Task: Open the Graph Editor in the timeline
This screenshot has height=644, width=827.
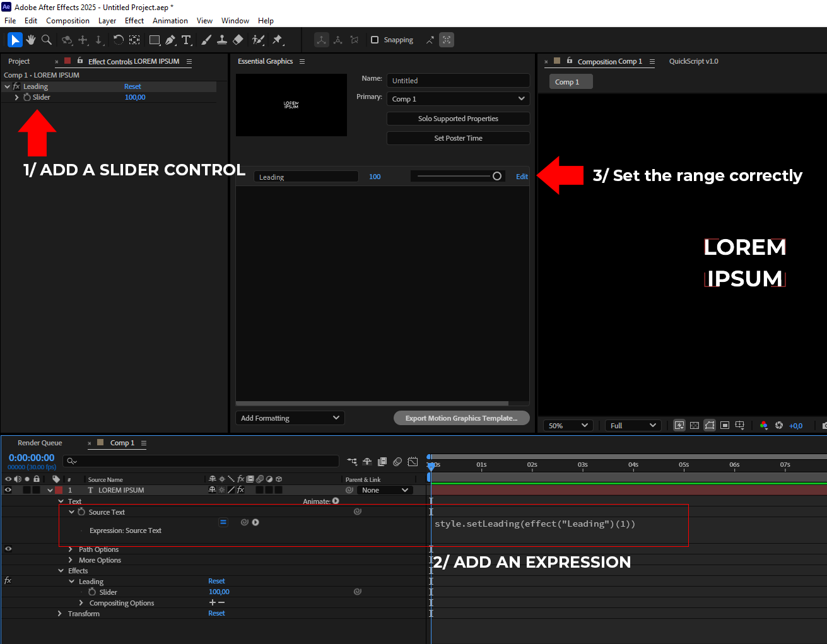Action: pos(413,461)
